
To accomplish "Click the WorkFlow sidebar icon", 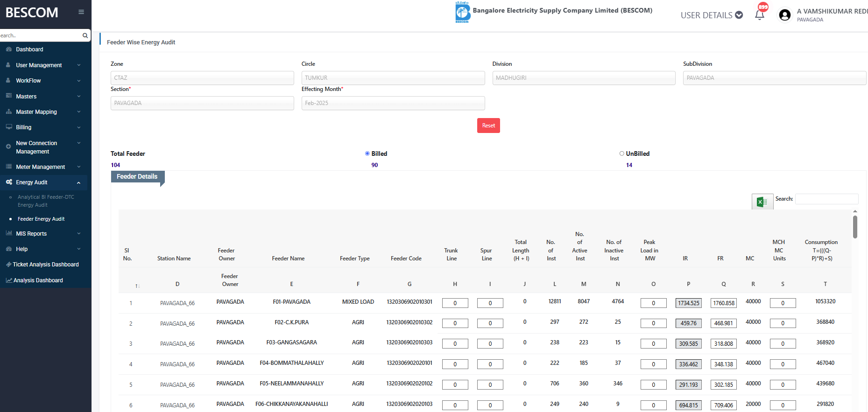I will click(8, 80).
